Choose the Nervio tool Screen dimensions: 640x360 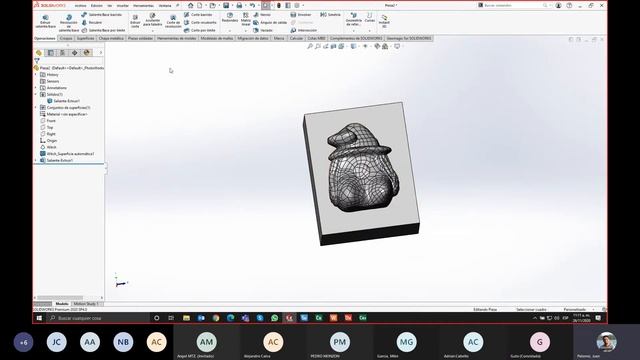pyautogui.click(x=262, y=15)
